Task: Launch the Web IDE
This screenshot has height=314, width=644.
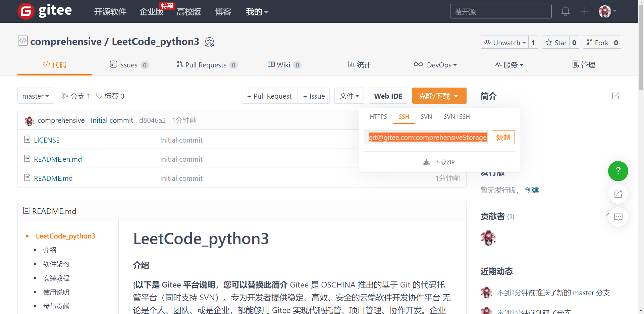Action: coord(388,96)
